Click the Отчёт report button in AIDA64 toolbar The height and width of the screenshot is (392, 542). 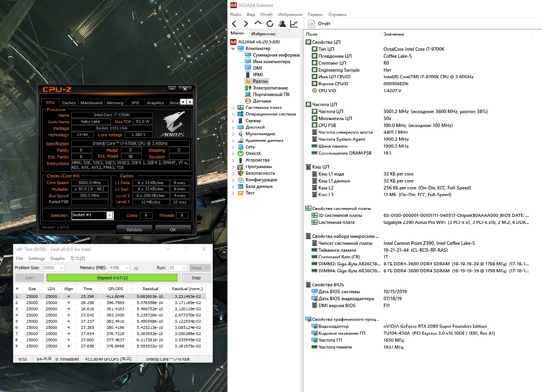point(319,24)
